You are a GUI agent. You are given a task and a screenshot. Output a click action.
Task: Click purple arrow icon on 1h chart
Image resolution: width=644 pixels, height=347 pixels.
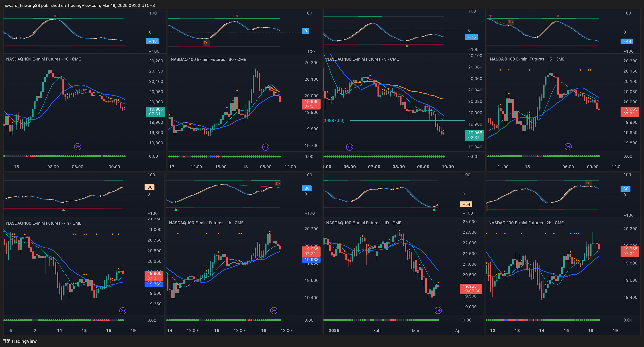tap(274, 310)
